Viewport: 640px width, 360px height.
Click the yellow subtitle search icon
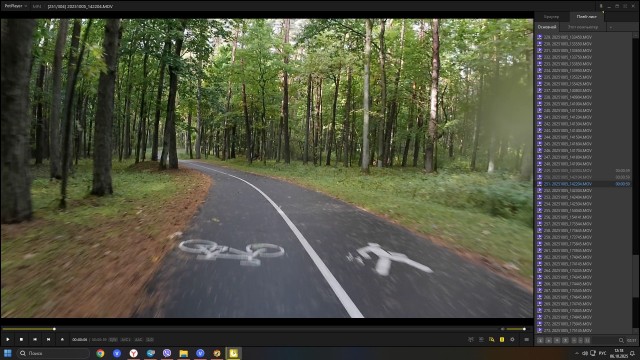click(491, 340)
